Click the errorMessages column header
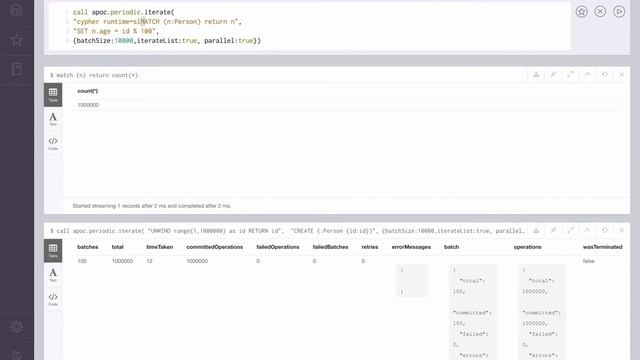This screenshot has height=360, width=640. [x=411, y=247]
